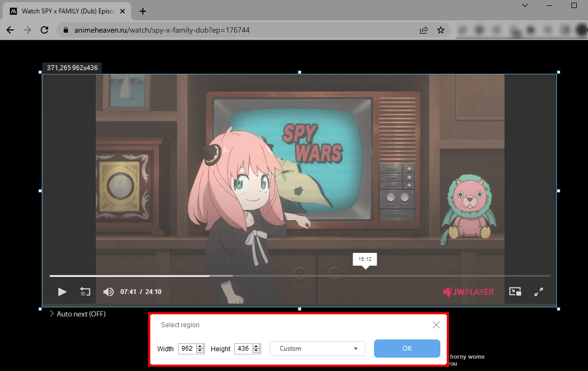Click the 371,265 962x436 region label
The image size is (588, 371).
point(72,68)
